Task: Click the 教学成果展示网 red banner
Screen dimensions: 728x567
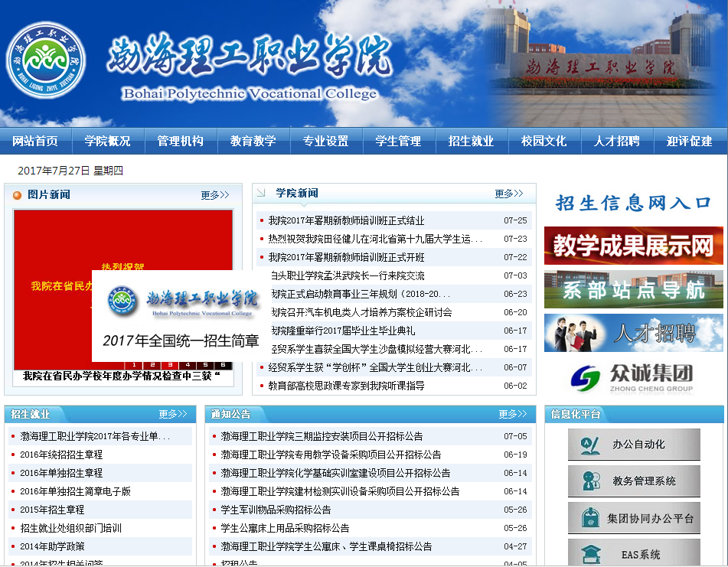Action: click(633, 246)
